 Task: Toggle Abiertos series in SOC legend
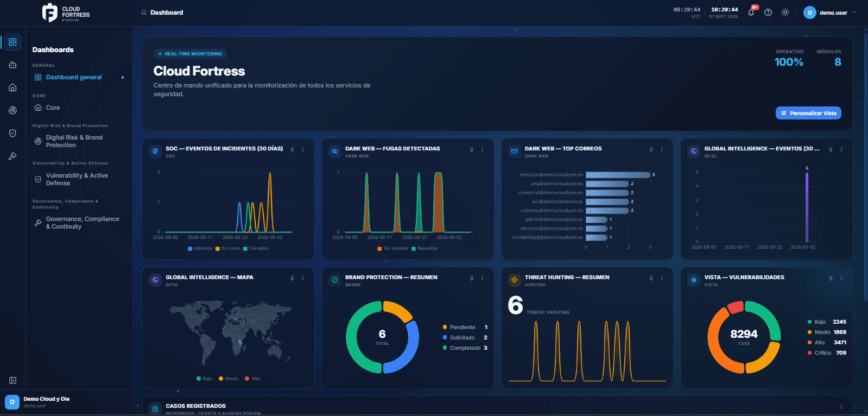pyautogui.click(x=200, y=249)
